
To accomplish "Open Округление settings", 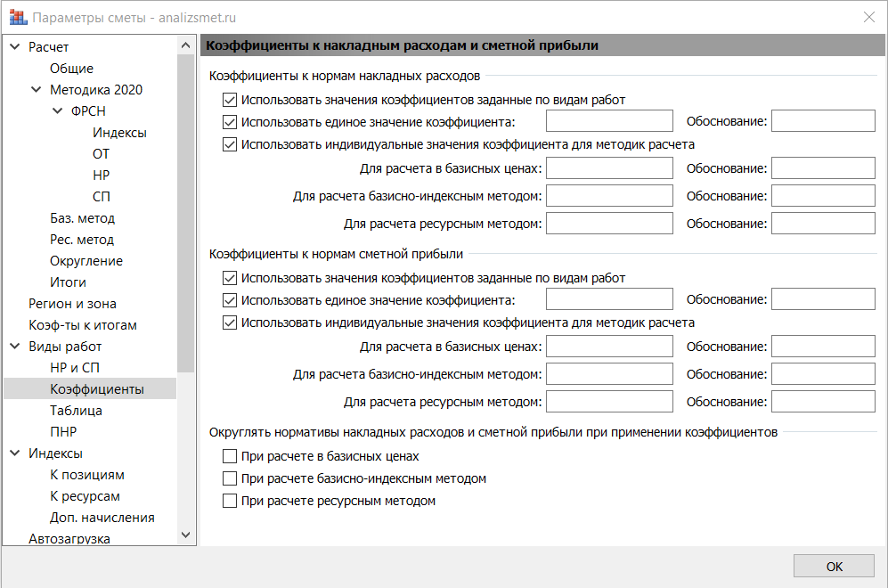I will coord(86,261).
